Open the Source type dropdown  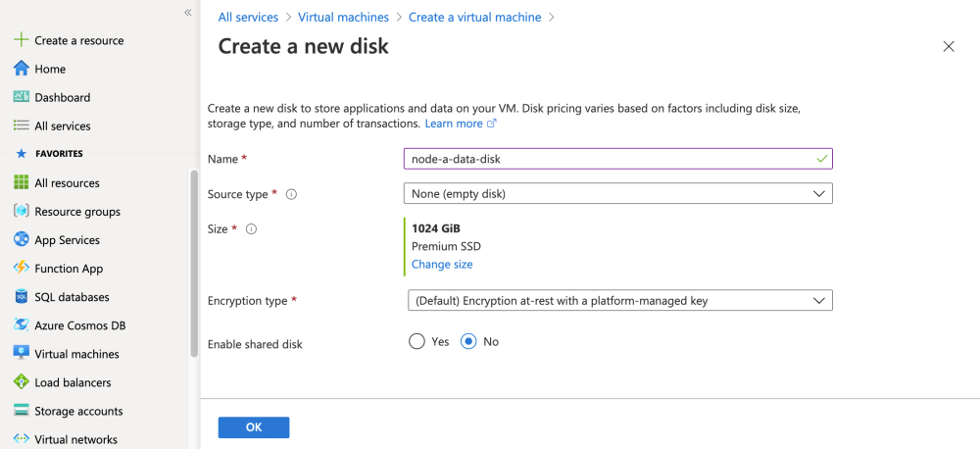click(617, 194)
